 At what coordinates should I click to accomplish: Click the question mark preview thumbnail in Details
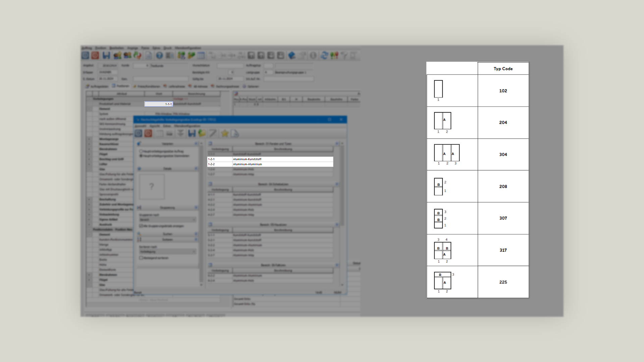click(152, 186)
